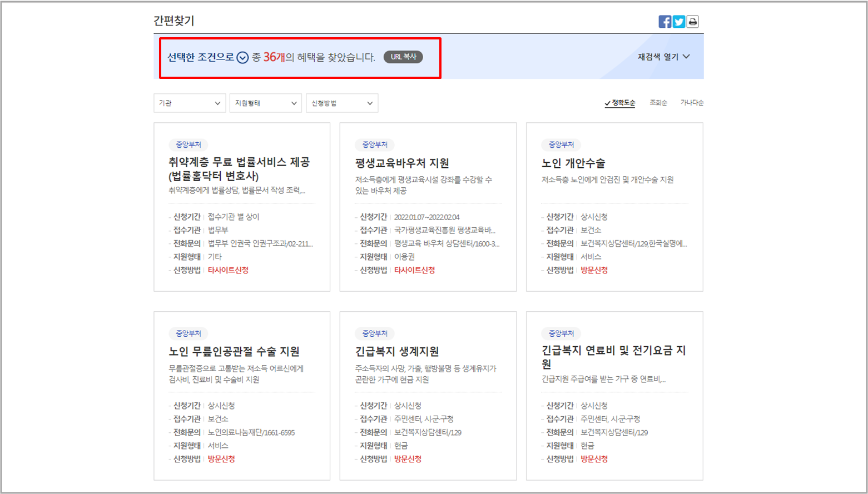Sort results by 조회순
The image size is (868, 494).
(658, 102)
